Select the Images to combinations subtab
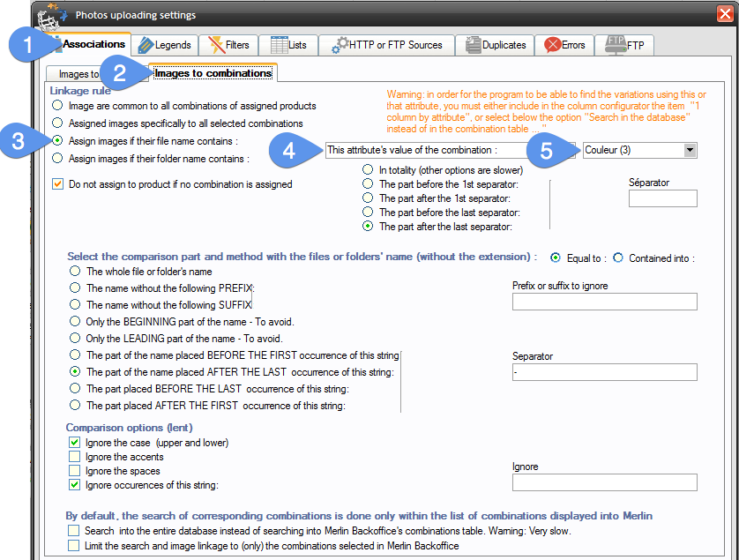Screen dimensions: 739x560 pyautogui.click(x=213, y=73)
